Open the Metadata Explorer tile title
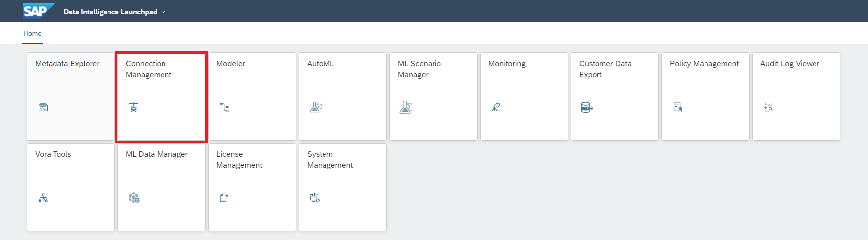This screenshot has width=868, height=240. (67, 63)
